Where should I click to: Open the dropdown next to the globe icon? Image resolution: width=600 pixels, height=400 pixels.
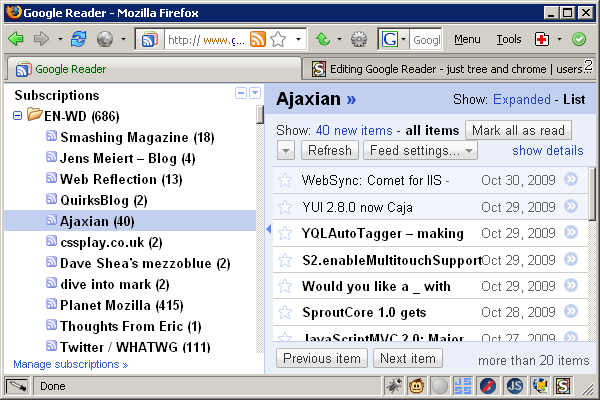[123, 39]
